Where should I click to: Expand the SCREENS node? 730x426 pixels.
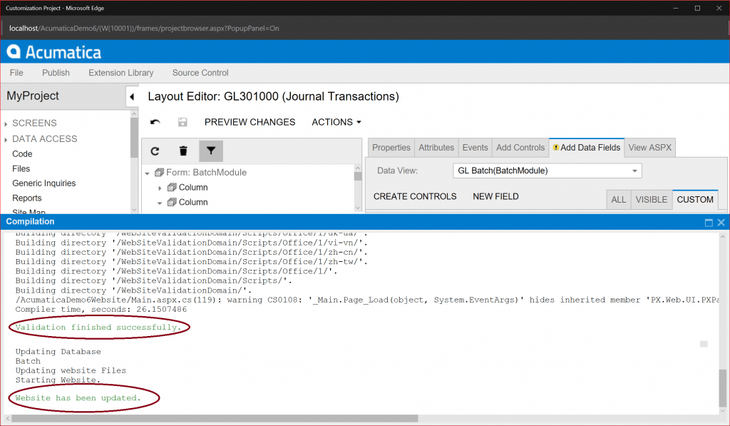6,124
